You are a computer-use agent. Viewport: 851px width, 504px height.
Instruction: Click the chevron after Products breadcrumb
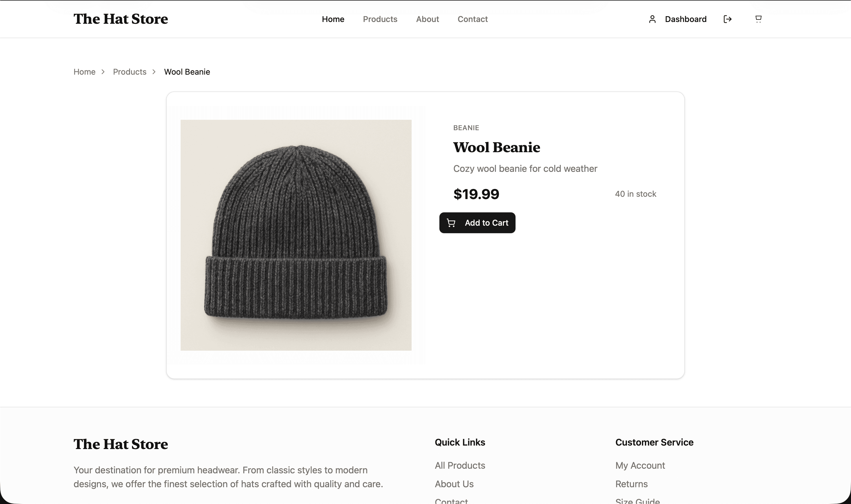click(x=154, y=72)
